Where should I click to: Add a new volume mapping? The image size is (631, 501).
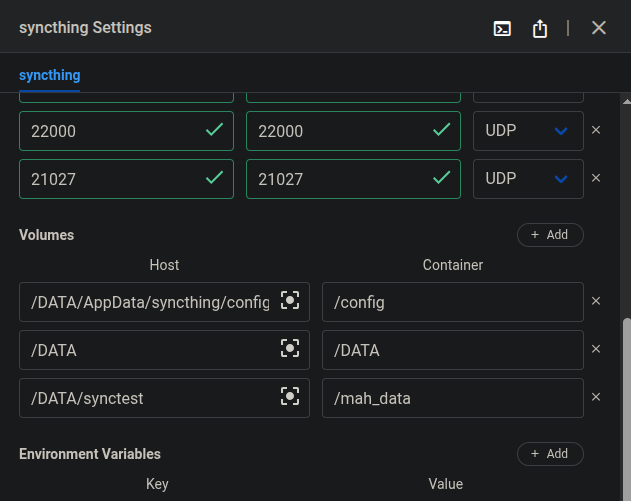[550, 235]
